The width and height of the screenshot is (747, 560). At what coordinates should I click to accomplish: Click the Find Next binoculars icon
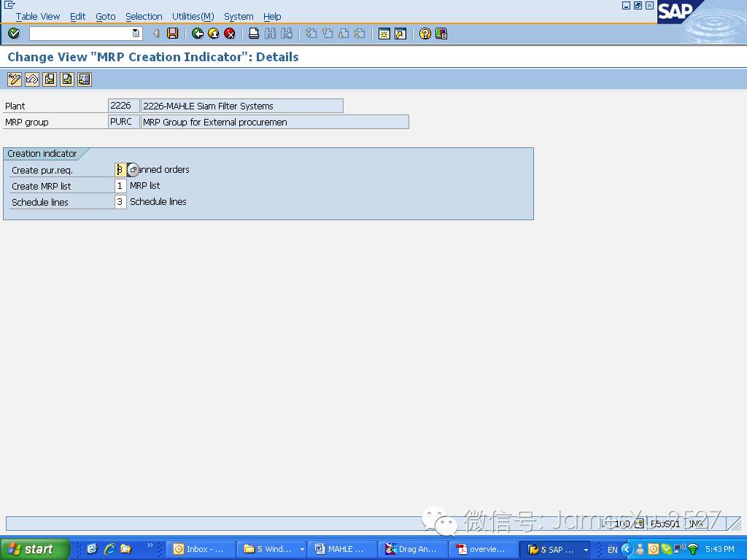[286, 34]
